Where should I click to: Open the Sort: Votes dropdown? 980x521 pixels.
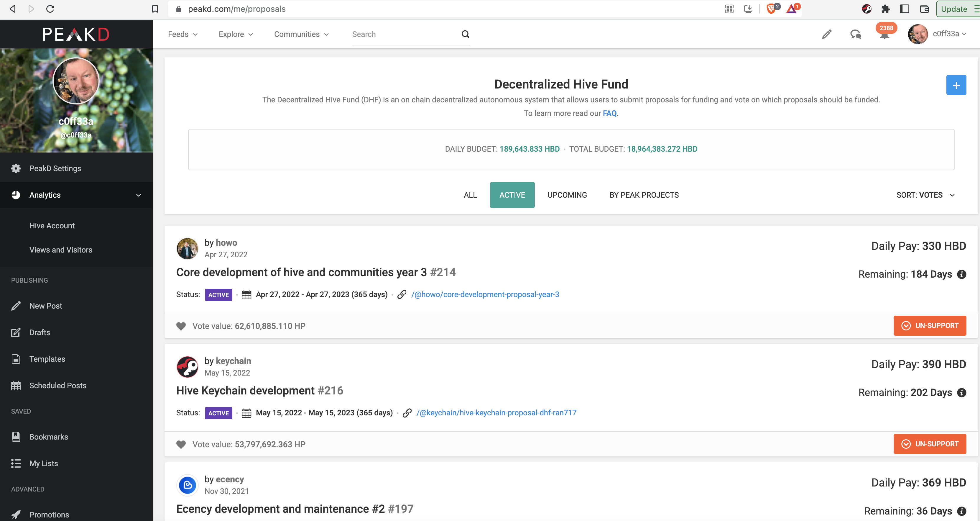pyautogui.click(x=925, y=195)
